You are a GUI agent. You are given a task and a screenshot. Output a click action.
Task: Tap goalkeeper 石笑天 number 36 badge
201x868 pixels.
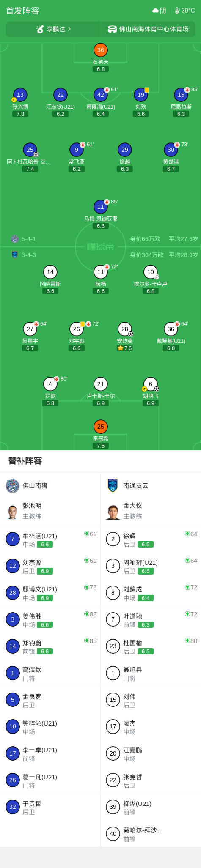click(101, 50)
